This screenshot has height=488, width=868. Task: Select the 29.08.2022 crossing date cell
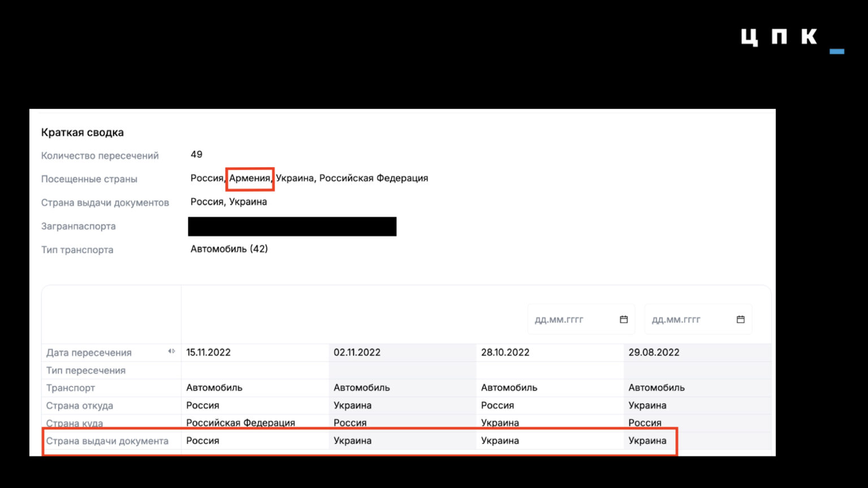697,352
